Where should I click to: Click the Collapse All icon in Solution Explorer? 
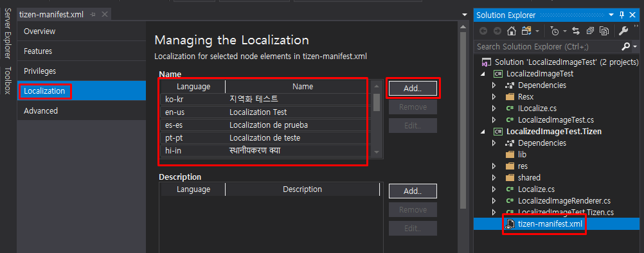[590, 31]
